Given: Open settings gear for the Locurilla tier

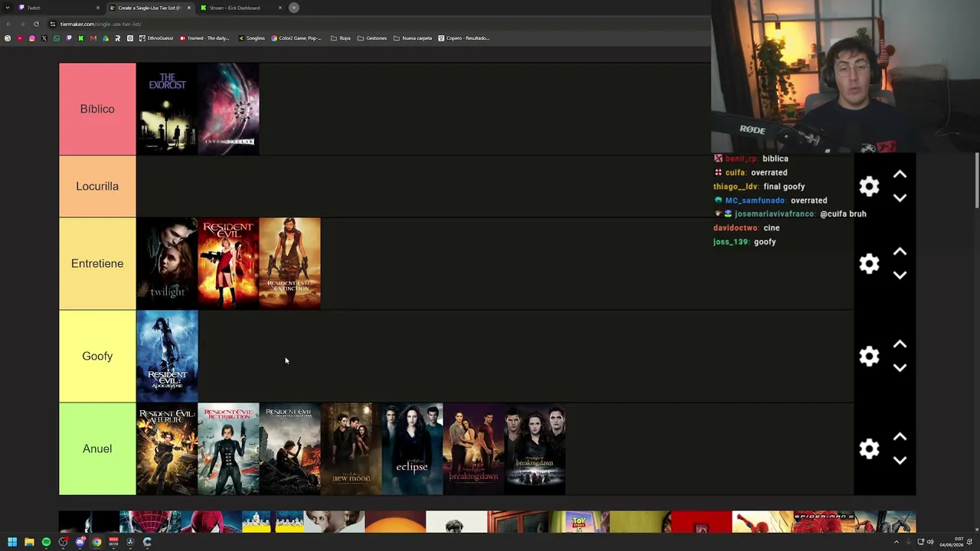Looking at the screenshot, I should [869, 186].
